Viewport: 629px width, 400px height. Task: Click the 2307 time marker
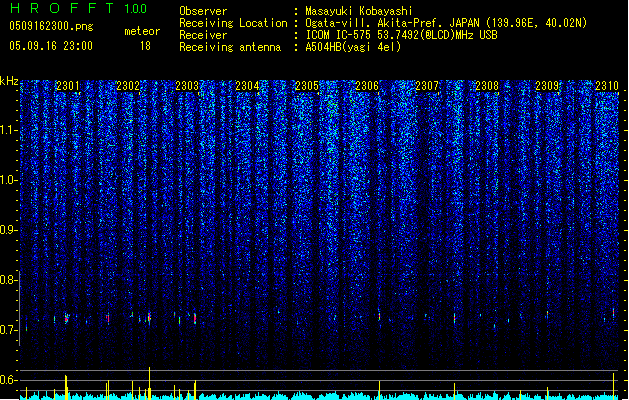[x=427, y=85]
